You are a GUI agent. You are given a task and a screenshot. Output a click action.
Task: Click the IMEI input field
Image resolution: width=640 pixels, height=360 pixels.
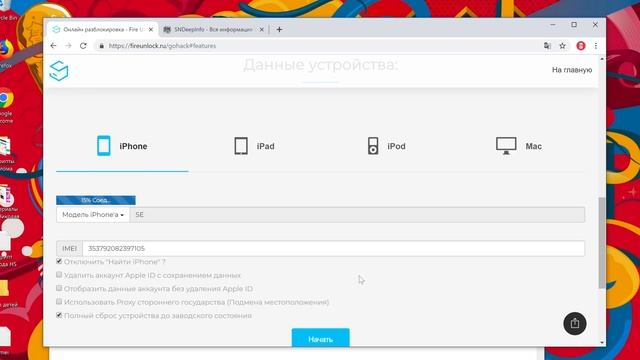[x=333, y=248]
